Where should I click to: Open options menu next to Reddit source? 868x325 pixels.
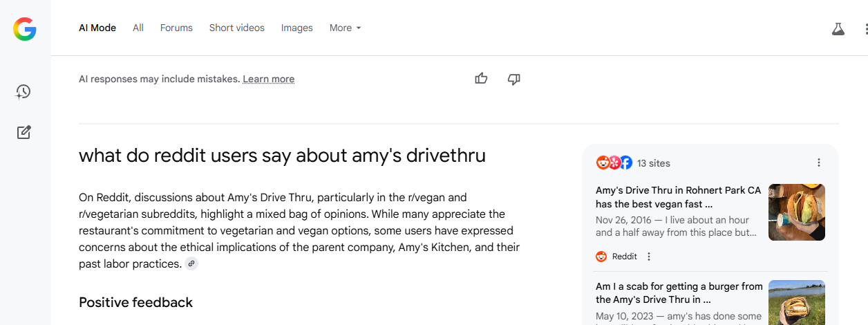pos(648,257)
